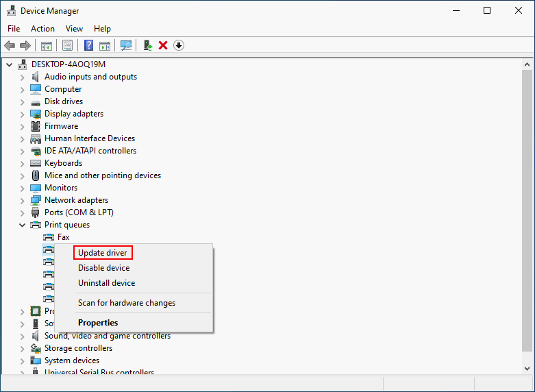Viewport: 535px width, 392px height.
Task: Expand Audio inputs and outputs chevron
Action: point(23,77)
